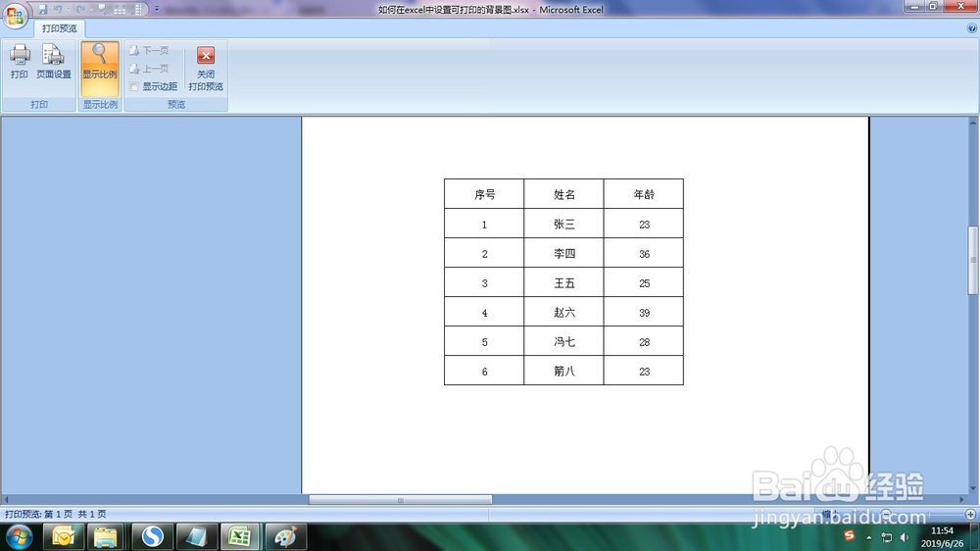Open the file explorer folder taskbar icon
The height and width of the screenshot is (551, 980).
(x=106, y=536)
